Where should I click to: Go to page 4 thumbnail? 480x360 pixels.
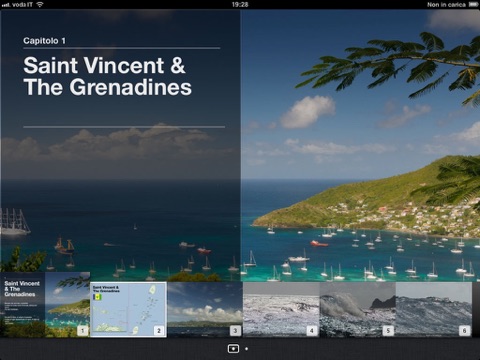(x=281, y=310)
